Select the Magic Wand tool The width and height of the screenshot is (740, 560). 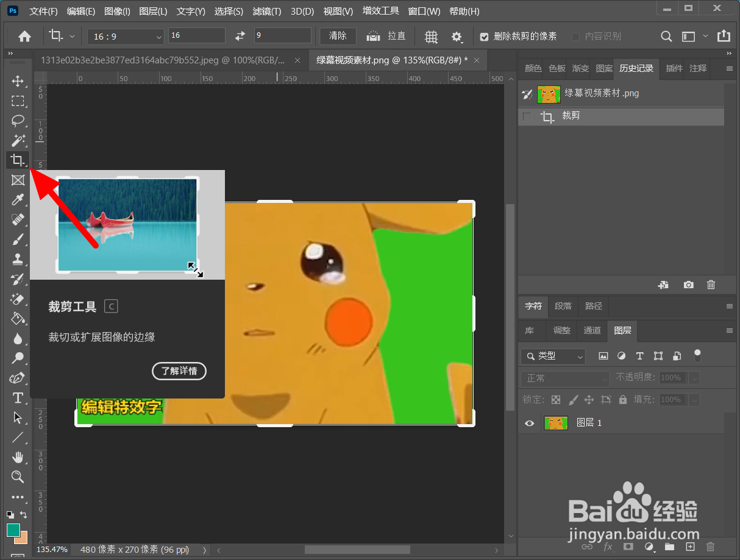pos(18,141)
